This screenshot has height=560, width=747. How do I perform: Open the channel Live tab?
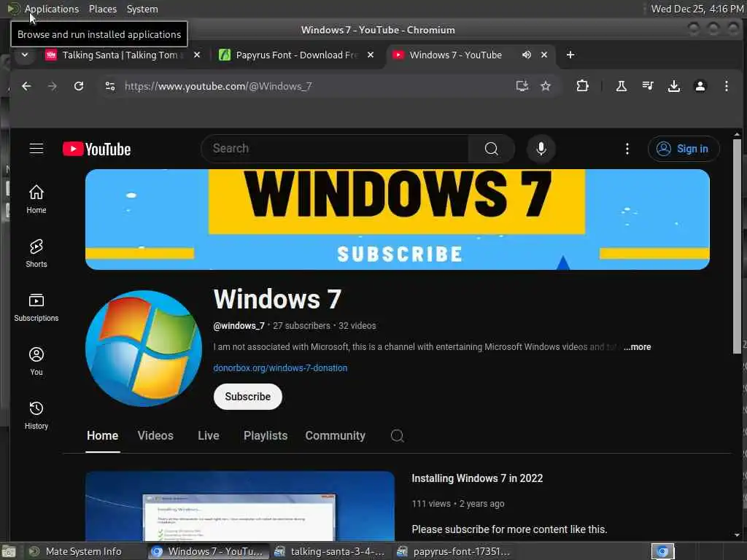tap(208, 436)
